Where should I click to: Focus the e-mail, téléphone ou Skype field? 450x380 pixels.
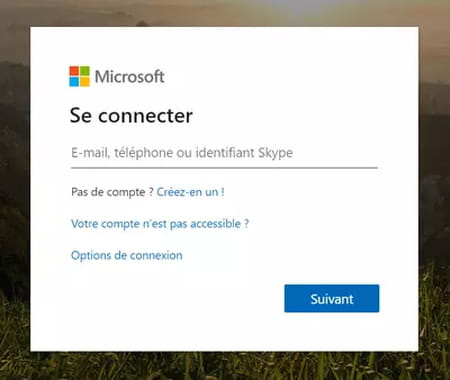tap(224, 153)
